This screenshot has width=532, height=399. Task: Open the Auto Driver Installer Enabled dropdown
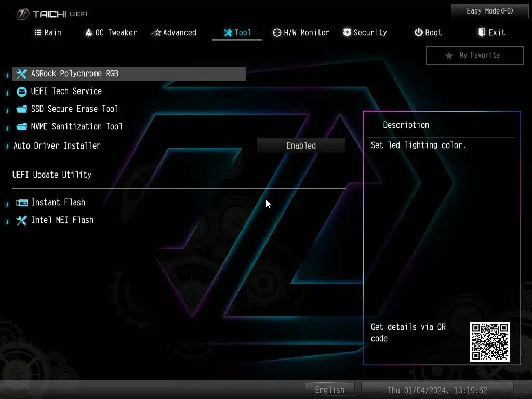(301, 146)
